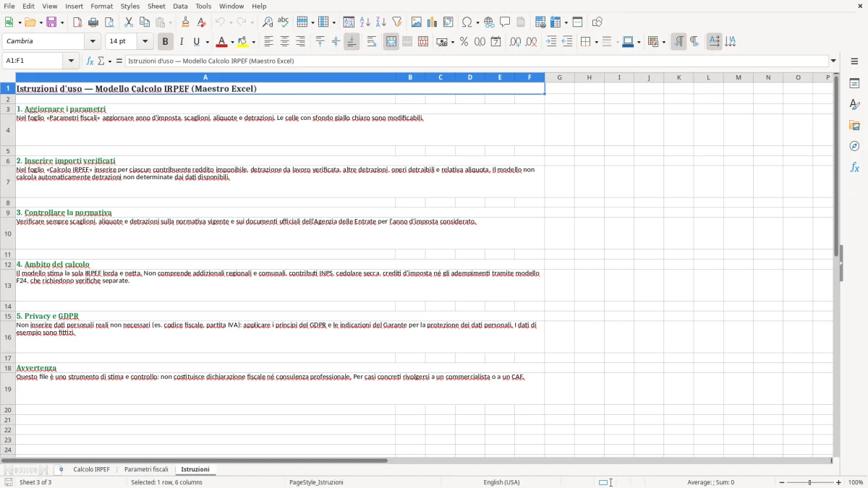Open the Background Color dropdown arrow
Image resolution: width=868 pixels, height=488 pixels.
coord(254,42)
